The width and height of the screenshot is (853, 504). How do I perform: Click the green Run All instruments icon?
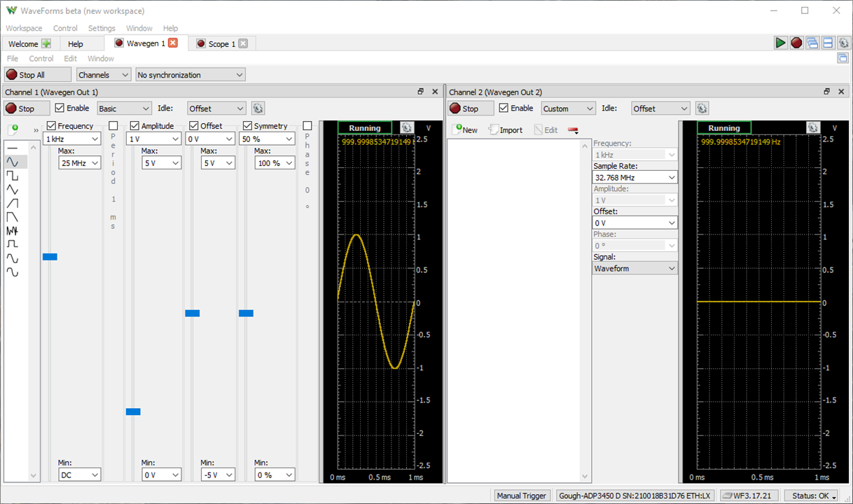(x=780, y=43)
